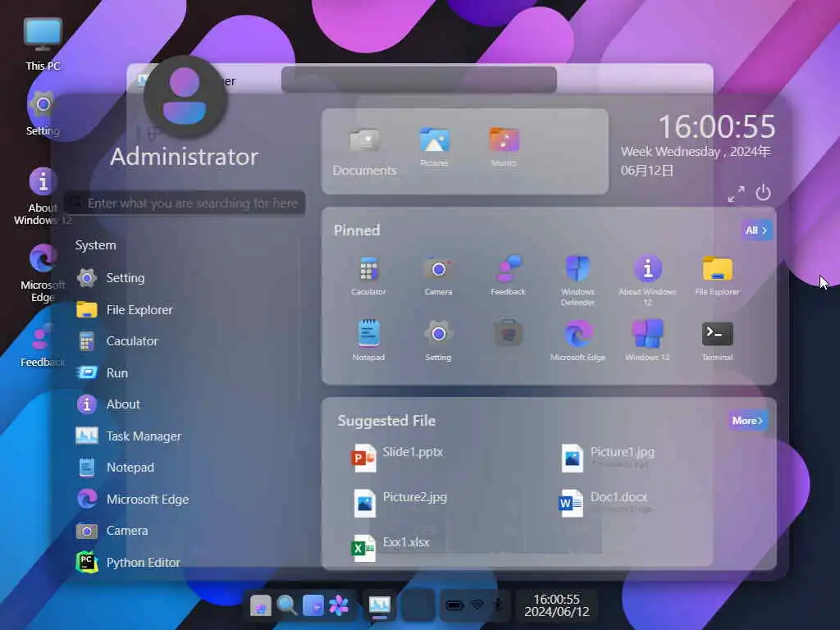Open Caculator from the Pinned grid
840x630 pixels.
coord(368,276)
